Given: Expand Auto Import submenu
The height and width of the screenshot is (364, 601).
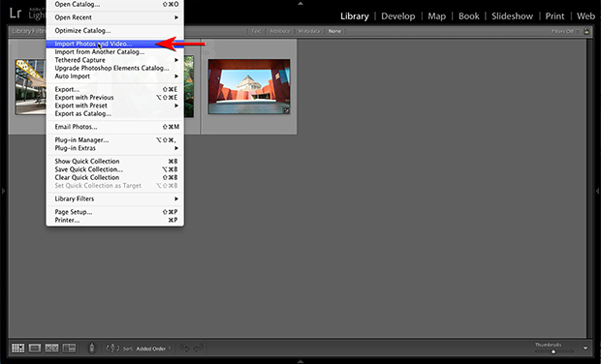Looking at the screenshot, I should click(x=115, y=76).
